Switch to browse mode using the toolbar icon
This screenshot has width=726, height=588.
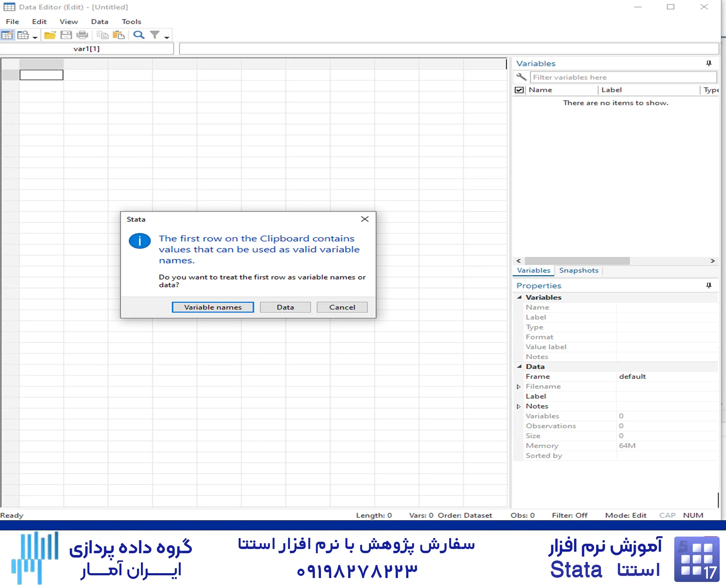[x=23, y=34]
